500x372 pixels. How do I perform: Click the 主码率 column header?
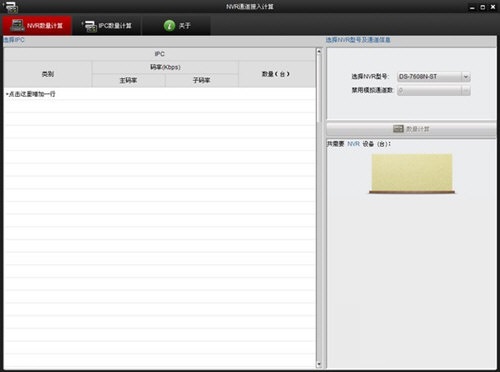128,80
